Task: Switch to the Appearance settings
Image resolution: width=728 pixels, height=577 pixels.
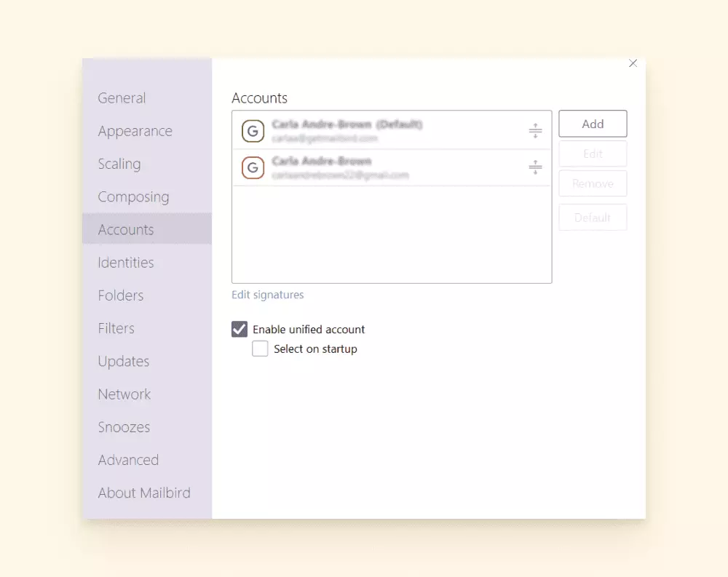Action: click(135, 131)
